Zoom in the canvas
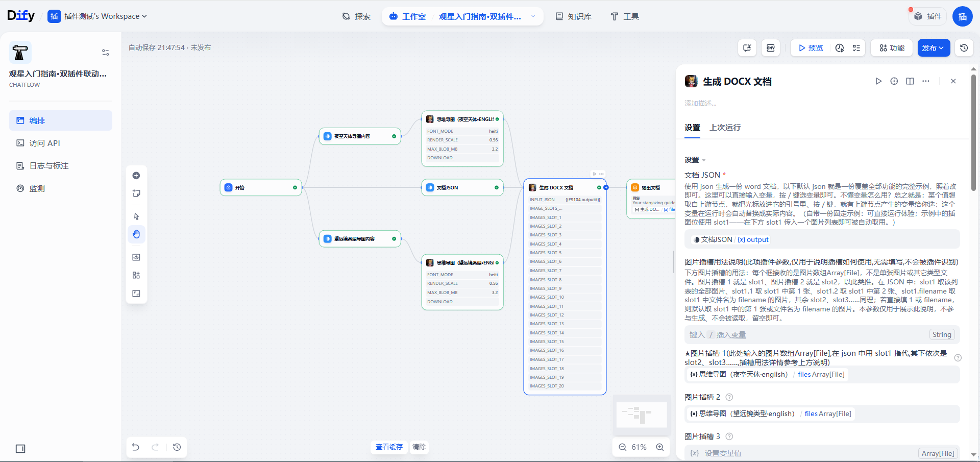The image size is (980, 462). [x=660, y=447]
